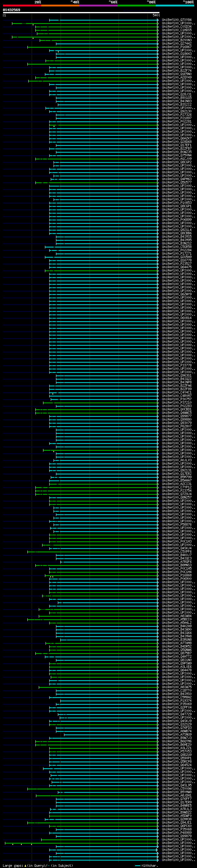This screenshot has height=868, width=197.
Task: Select label UniRef100_P57053
Action: point(177,751)
